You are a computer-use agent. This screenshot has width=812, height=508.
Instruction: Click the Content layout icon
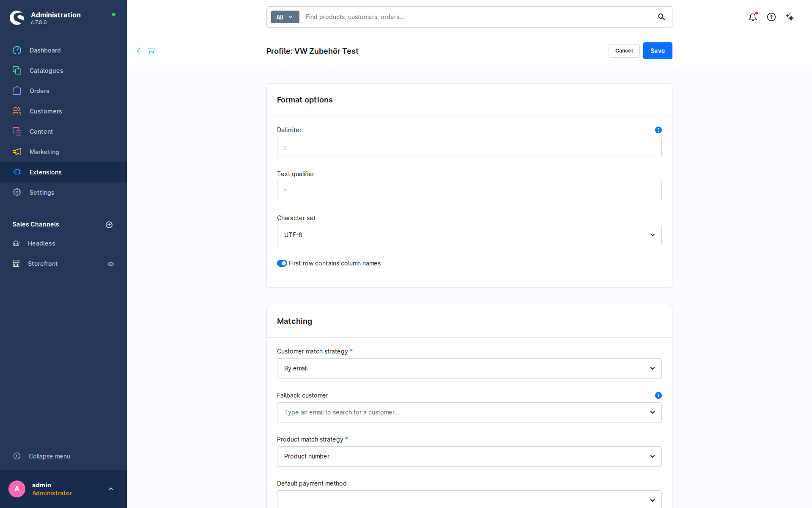coord(17,132)
